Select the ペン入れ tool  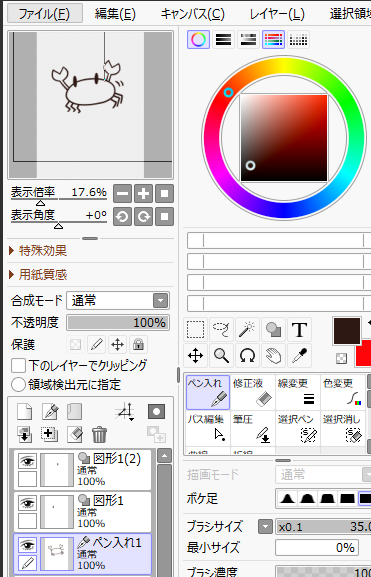(208, 393)
